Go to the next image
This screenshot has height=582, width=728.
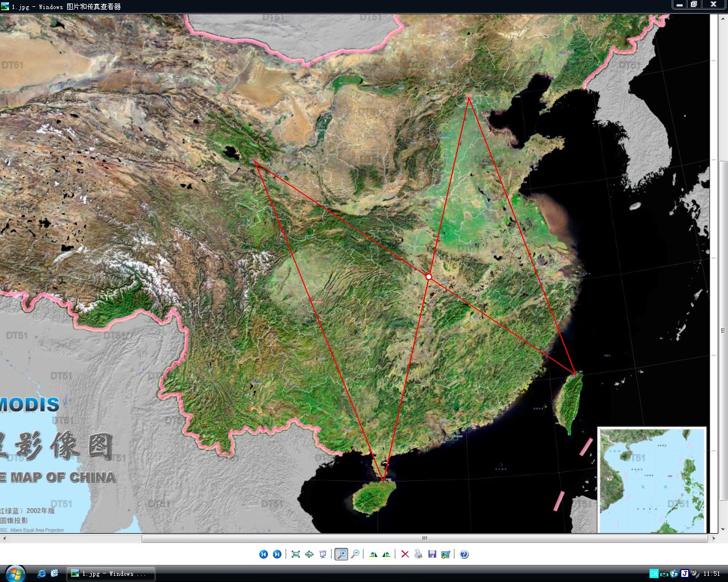point(277,554)
